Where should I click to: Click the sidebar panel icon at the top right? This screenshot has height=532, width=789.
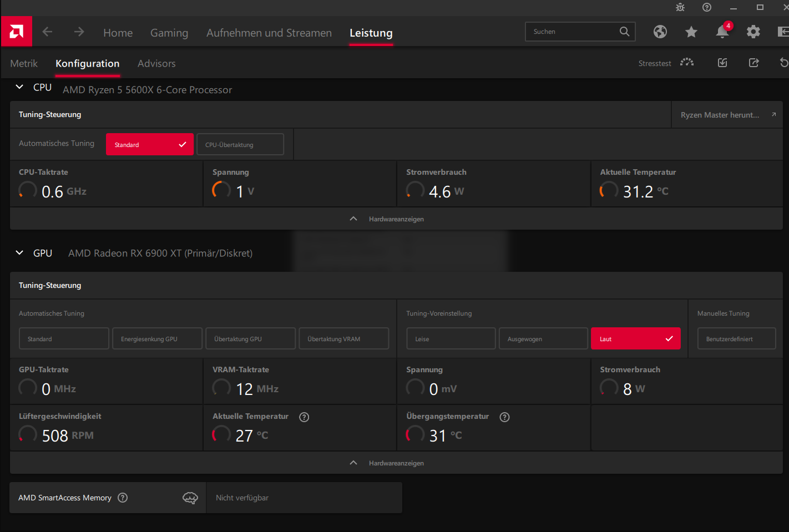point(783,32)
